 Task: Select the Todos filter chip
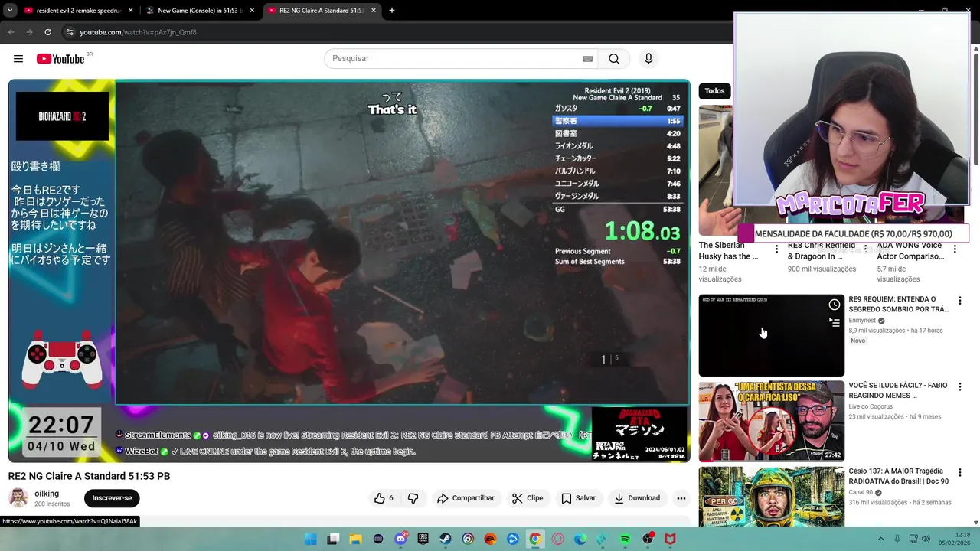[x=714, y=91]
